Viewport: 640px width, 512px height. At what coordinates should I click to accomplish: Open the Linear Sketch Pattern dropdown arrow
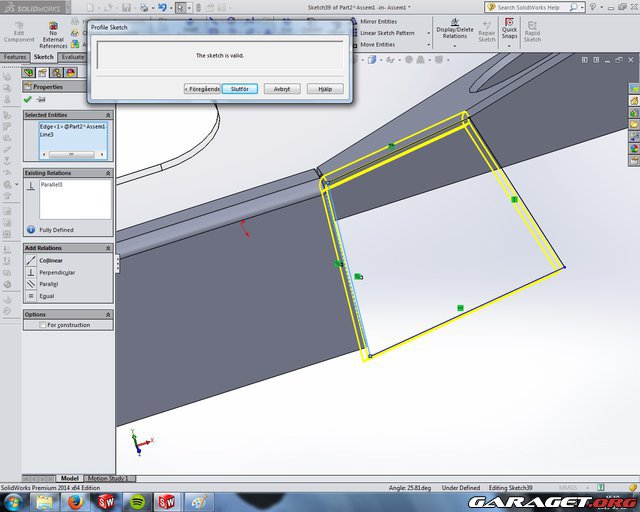(x=423, y=33)
